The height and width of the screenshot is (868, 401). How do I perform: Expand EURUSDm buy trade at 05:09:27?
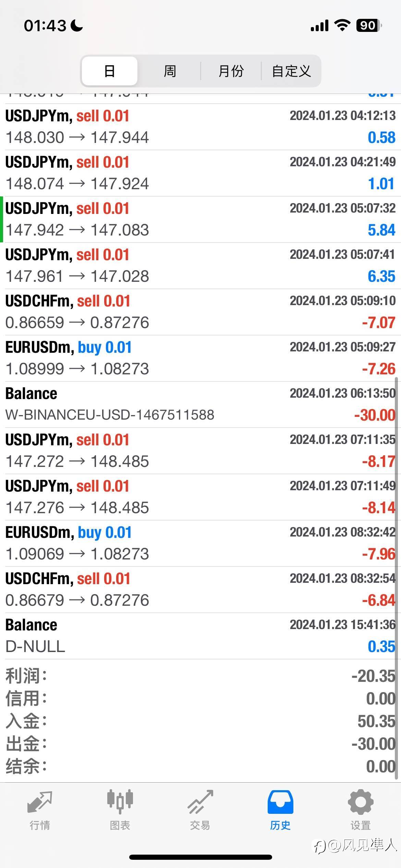200,358
